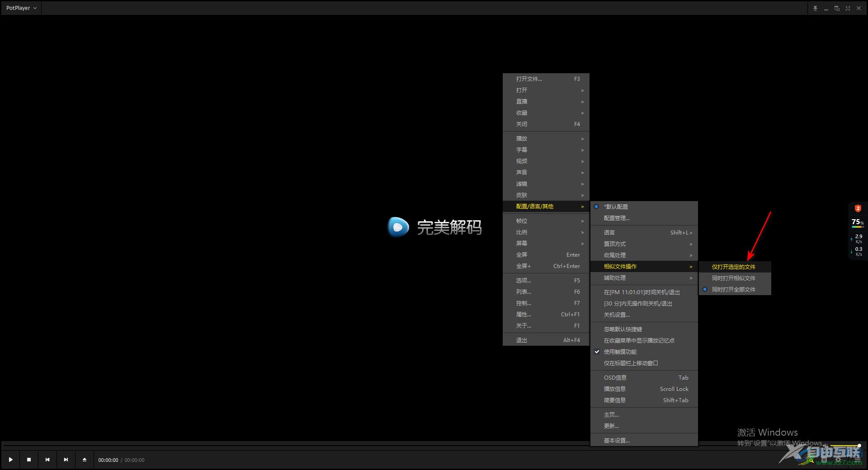Select 同时打开相似文件 option

735,278
